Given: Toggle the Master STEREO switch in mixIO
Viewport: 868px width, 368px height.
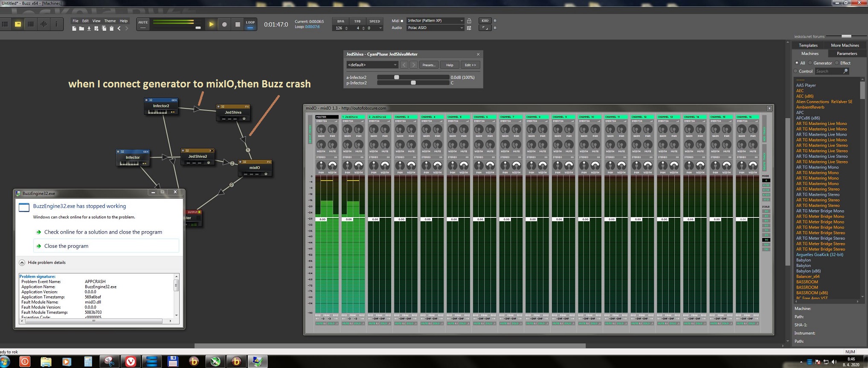Looking at the screenshot, I should pos(327,157).
